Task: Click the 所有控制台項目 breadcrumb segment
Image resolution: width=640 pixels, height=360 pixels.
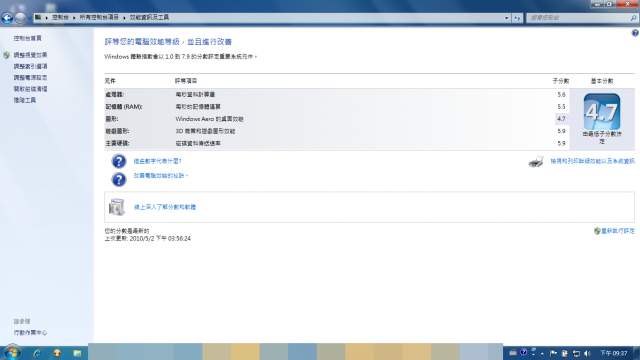Action: click(x=99, y=18)
